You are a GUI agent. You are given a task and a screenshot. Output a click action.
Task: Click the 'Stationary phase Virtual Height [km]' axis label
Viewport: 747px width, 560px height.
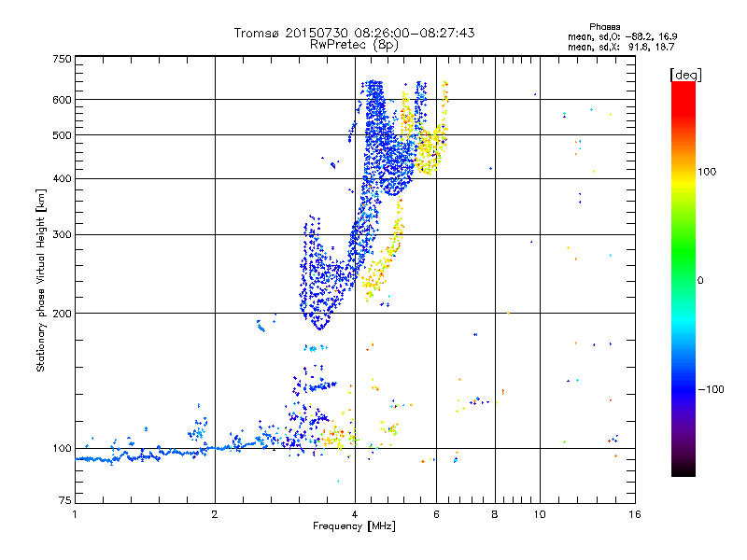pos(41,280)
